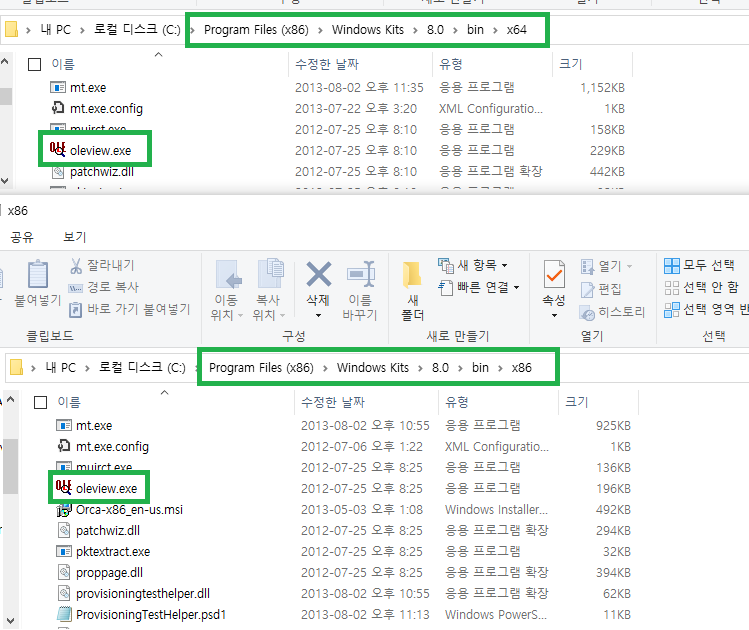Click oleview.exe icon in x64 window
Viewport: 749px width, 630px height.
point(57,149)
